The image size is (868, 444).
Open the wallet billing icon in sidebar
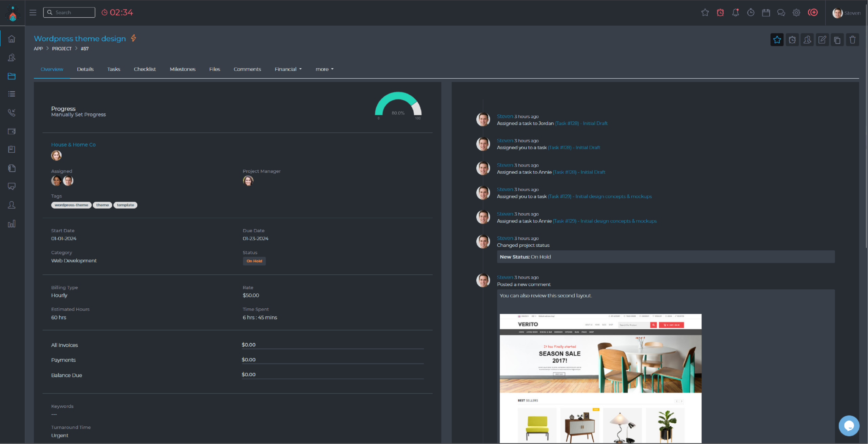(x=12, y=131)
